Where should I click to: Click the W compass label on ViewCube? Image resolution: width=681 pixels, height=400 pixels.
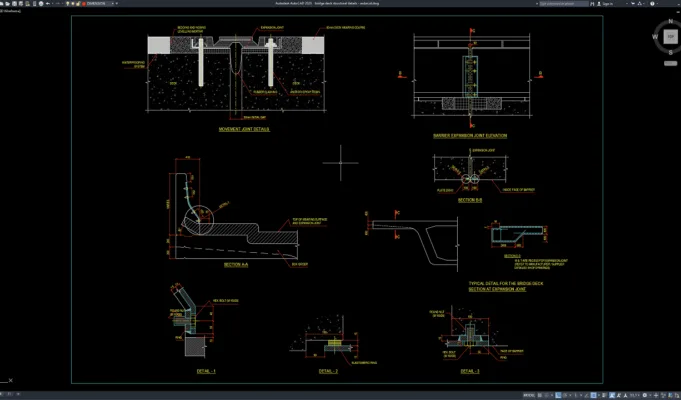pyautogui.click(x=655, y=37)
